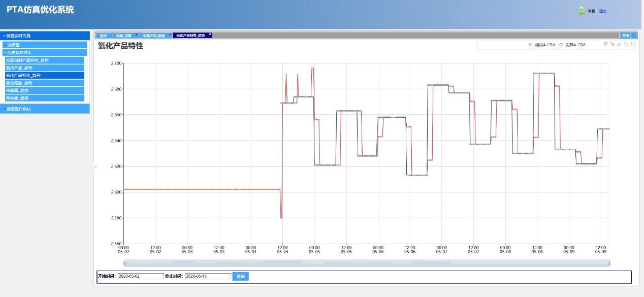
Task: Switch to the 氧化产品_趋势 tab
Action: tap(154, 36)
